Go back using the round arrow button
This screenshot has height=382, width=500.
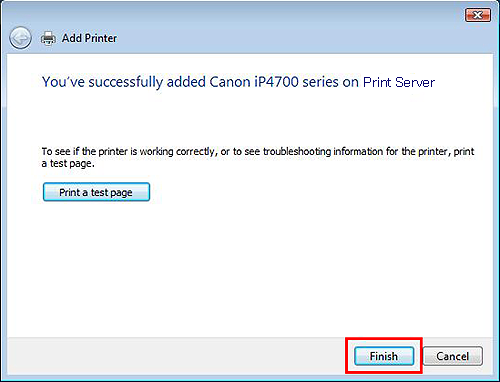pyautogui.click(x=20, y=38)
